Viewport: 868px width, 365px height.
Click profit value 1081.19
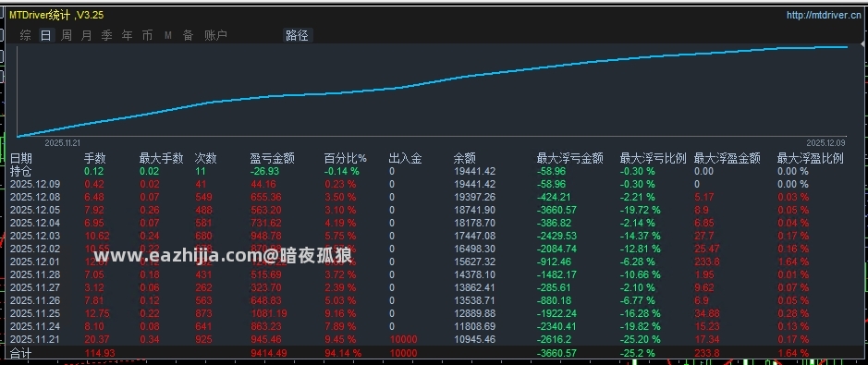(x=269, y=313)
